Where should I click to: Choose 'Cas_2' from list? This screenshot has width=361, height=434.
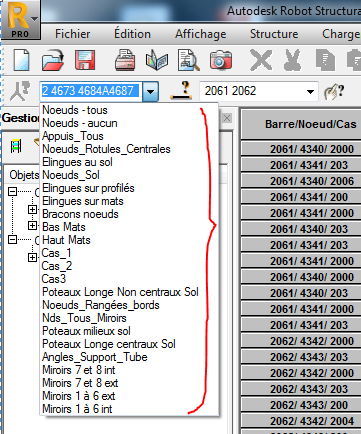coord(129,266)
